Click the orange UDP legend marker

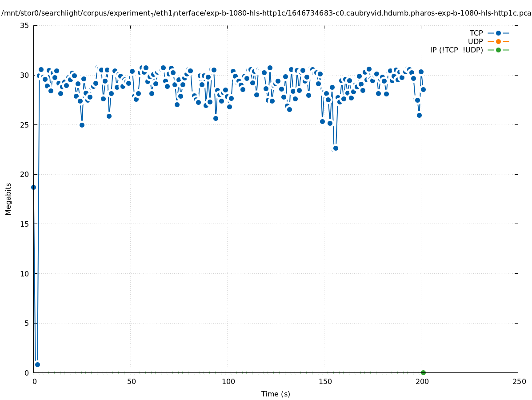498,41
